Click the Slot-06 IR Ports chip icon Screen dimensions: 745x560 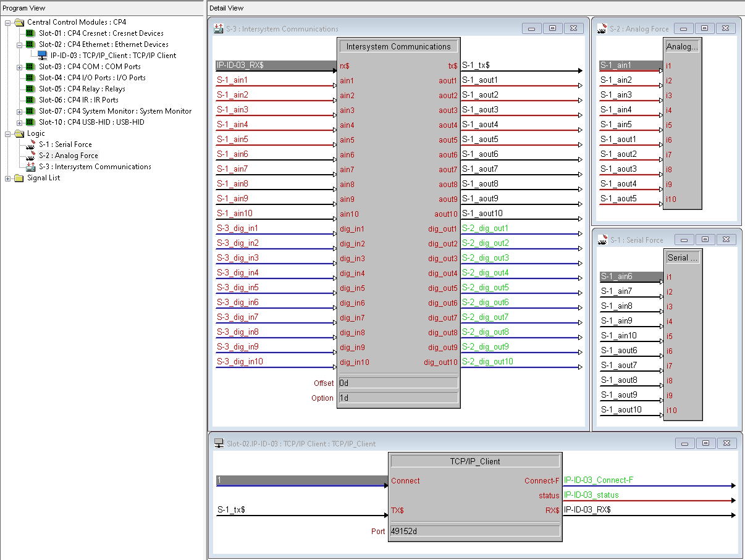pyautogui.click(x=30, y=100)
